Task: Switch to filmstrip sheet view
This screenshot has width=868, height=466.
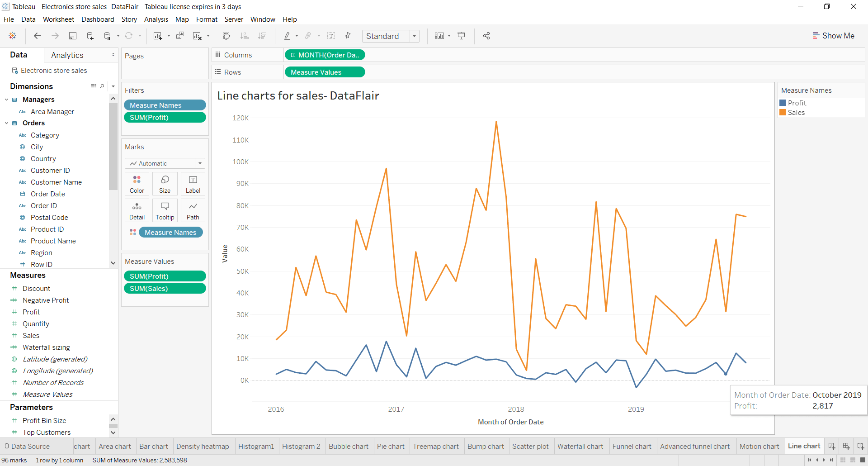Action: point(853,460)
